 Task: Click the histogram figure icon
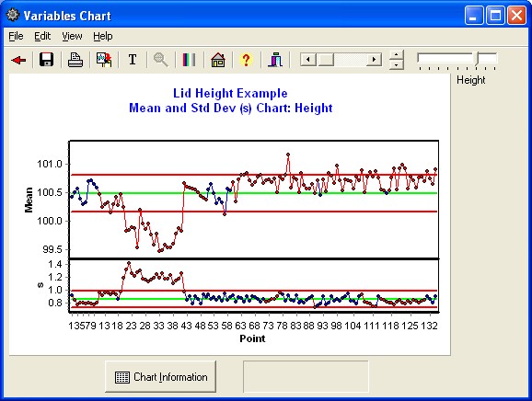click(275, 60)
